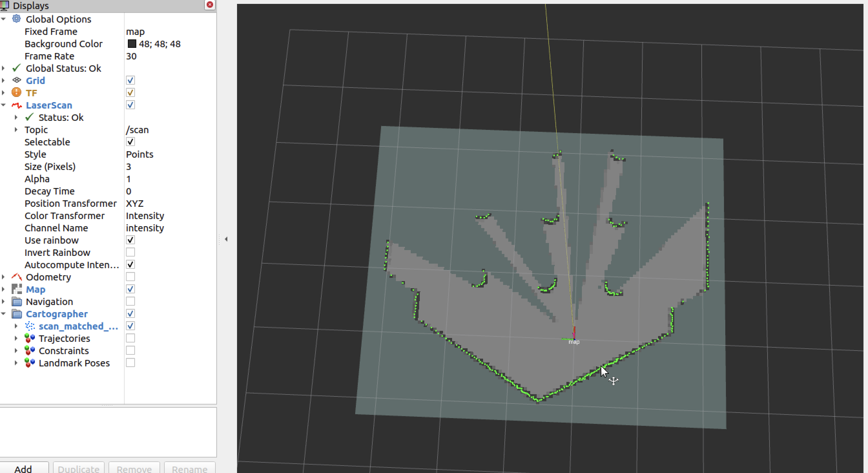Image resolution: width=868 pixels, height=473 pixels.
Task: Select the Constraints display entry
Action: 63,351
